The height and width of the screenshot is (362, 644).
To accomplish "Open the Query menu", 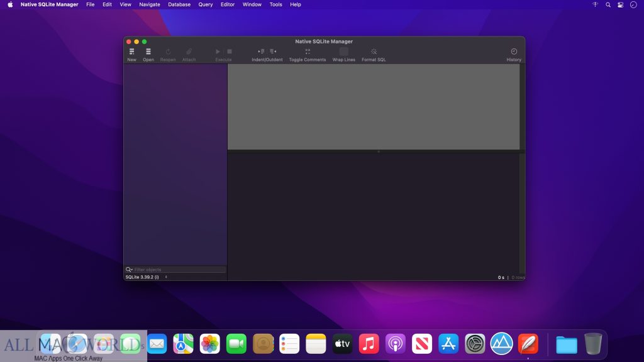I will [x=206, y=4].
